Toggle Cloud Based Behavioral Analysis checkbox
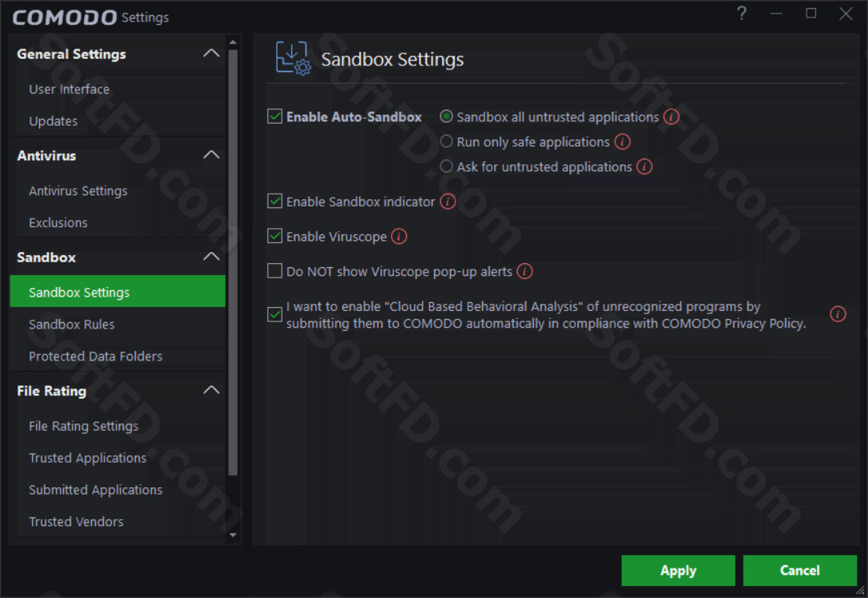Screen dimensions: 868x598 point(275,314)
